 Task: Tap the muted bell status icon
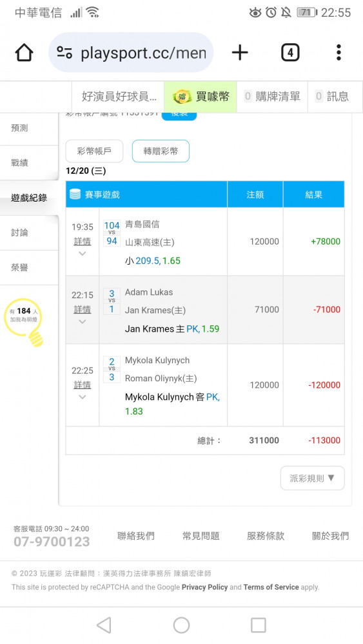286,12
